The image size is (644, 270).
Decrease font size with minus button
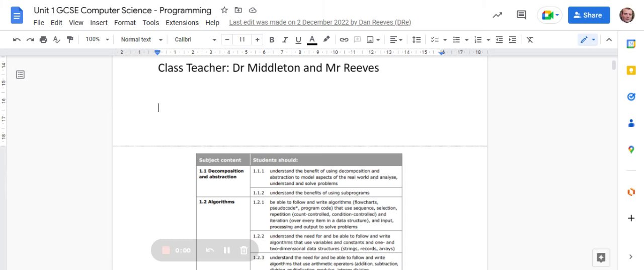228,39
